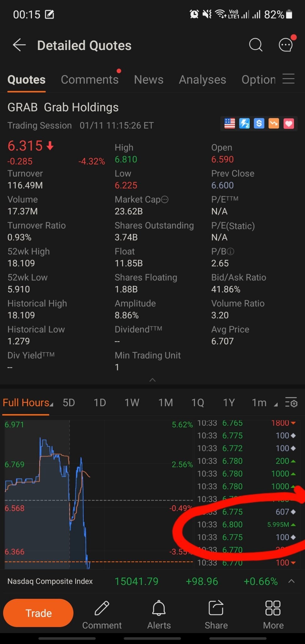
Task: Tap the Volume value 17.37M
Action: (x=23, y=211)
